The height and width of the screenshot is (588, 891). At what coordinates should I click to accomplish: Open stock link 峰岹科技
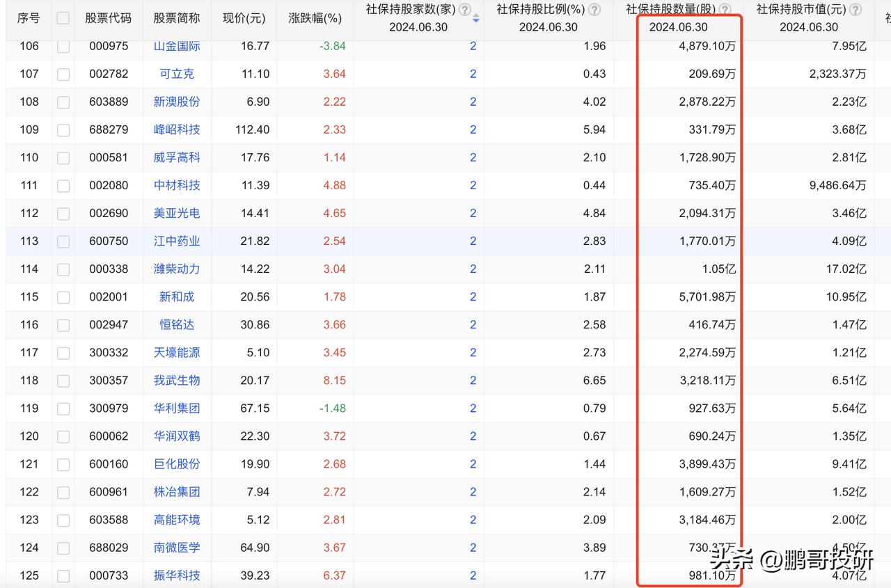(177, 129)
